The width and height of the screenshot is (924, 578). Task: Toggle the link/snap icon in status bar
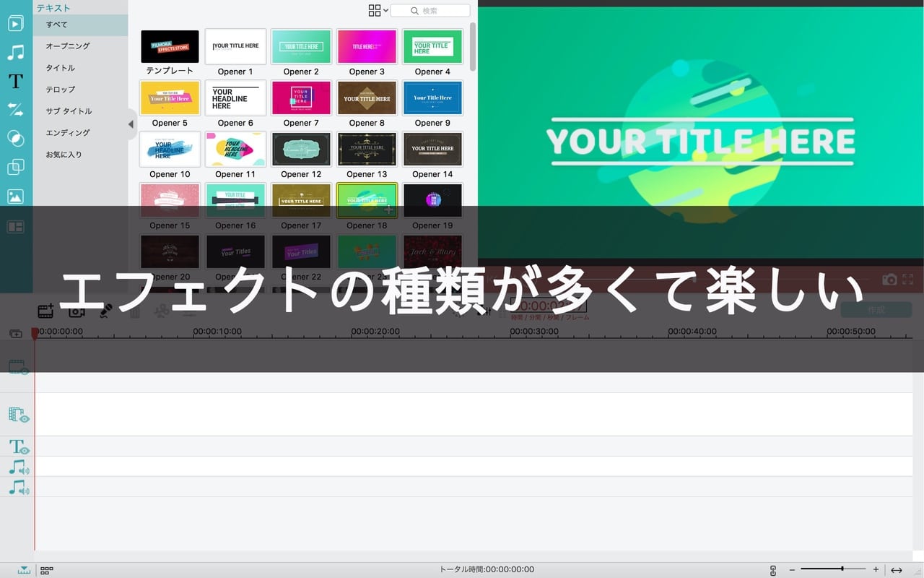(773, 570)
